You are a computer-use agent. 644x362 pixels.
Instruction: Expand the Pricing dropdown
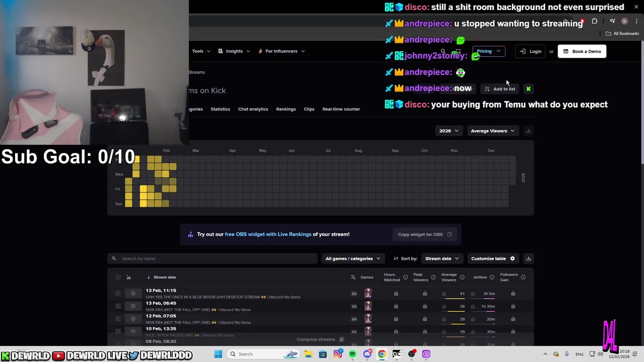pos(489,51)
